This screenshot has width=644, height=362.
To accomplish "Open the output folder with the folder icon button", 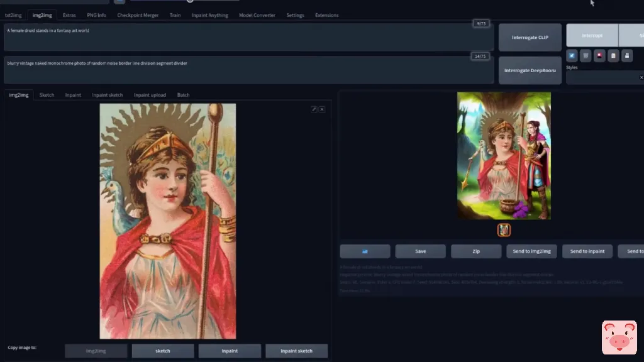I will [365, 251].
